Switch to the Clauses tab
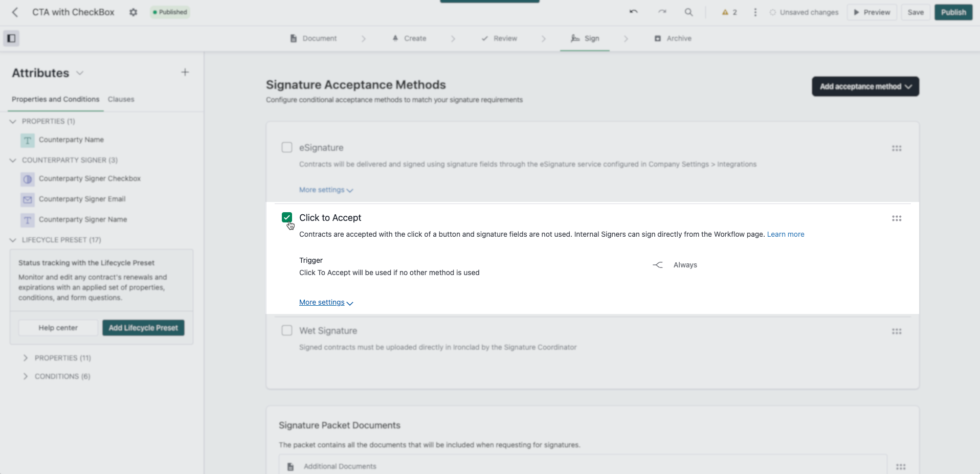The height and width of the screenshot is (474, 980). 121,99
